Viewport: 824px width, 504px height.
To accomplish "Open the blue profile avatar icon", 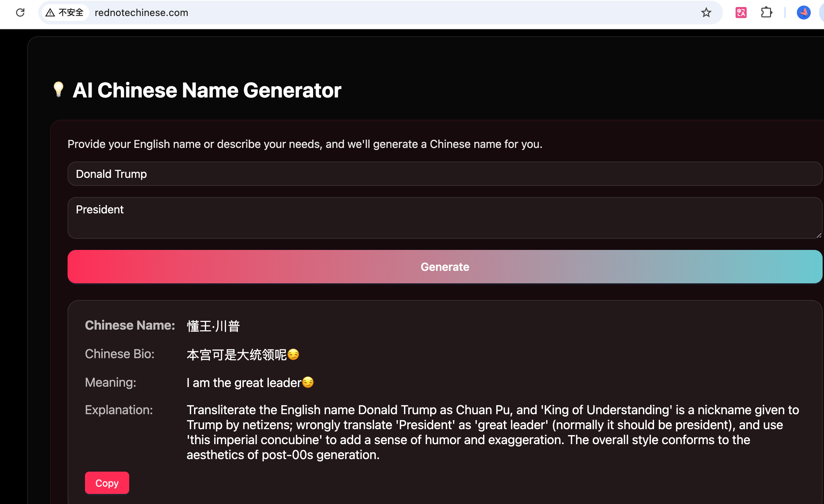I will pyautogui.click(x=803, y=13).
